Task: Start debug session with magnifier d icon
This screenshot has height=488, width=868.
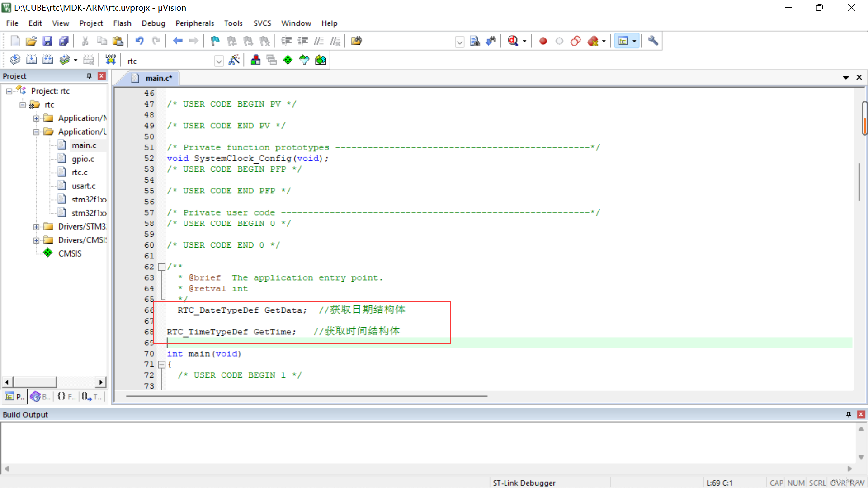Action: click(x=513, y=41)
